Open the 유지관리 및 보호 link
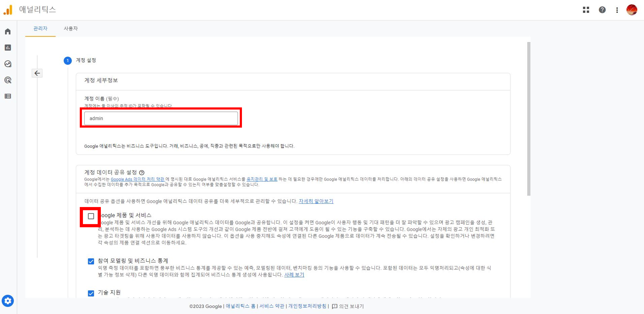 (x=262, y=179)
